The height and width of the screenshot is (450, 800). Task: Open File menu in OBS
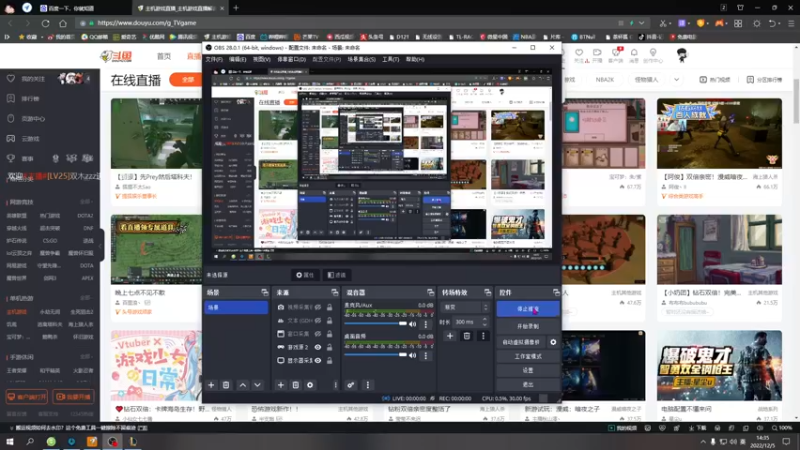pos(214,59)
